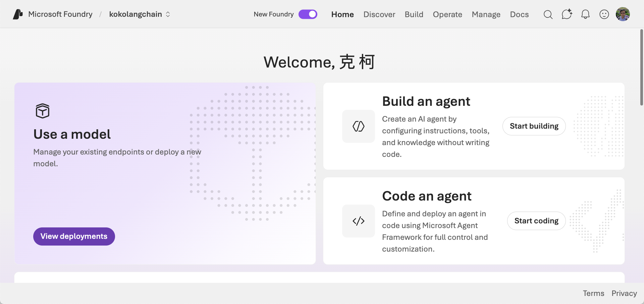Click the Start coding button

pyautogui.click(x=536, y=221)
